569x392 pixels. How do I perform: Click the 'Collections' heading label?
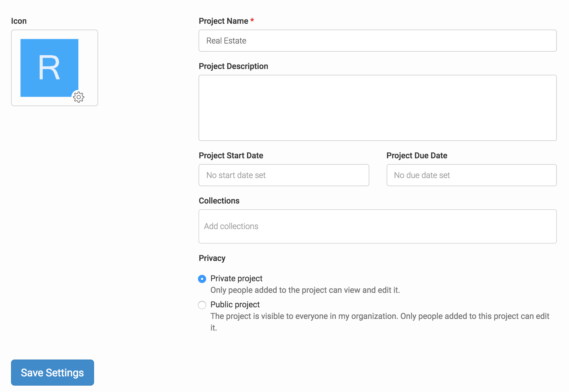pyautogui.click(x=219, y=201)
